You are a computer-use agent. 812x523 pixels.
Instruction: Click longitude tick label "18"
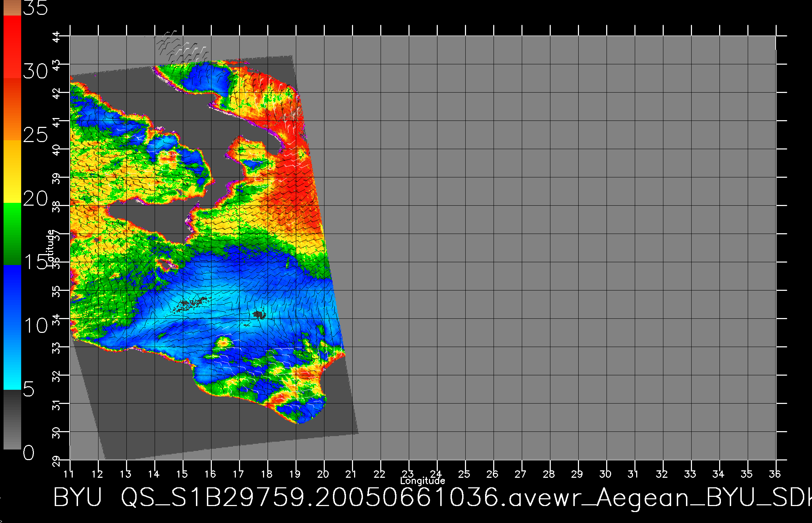267,474
